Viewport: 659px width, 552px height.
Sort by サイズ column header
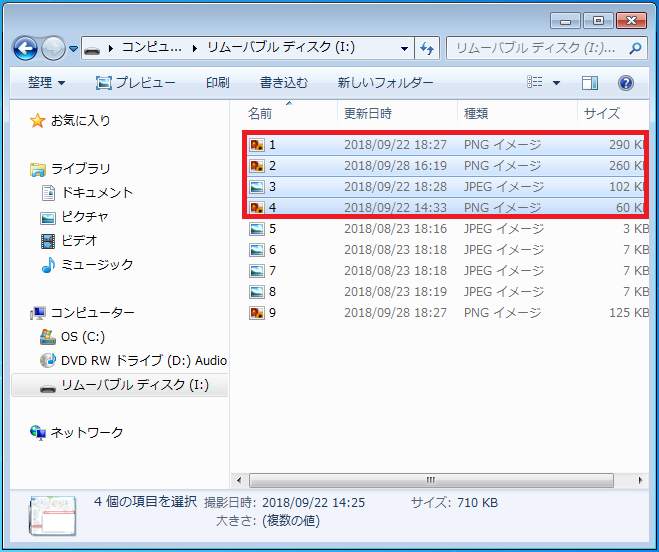pos(614,113)
